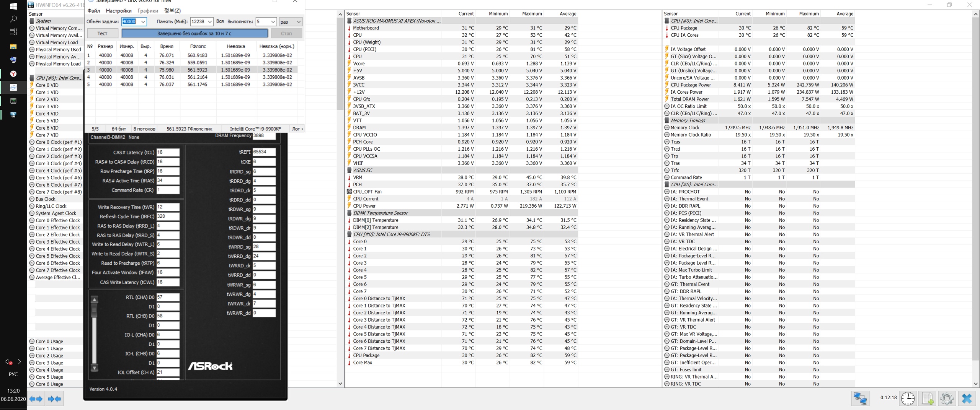
Task: Click the tRFC value field showing 320
Action: (168, 216)
